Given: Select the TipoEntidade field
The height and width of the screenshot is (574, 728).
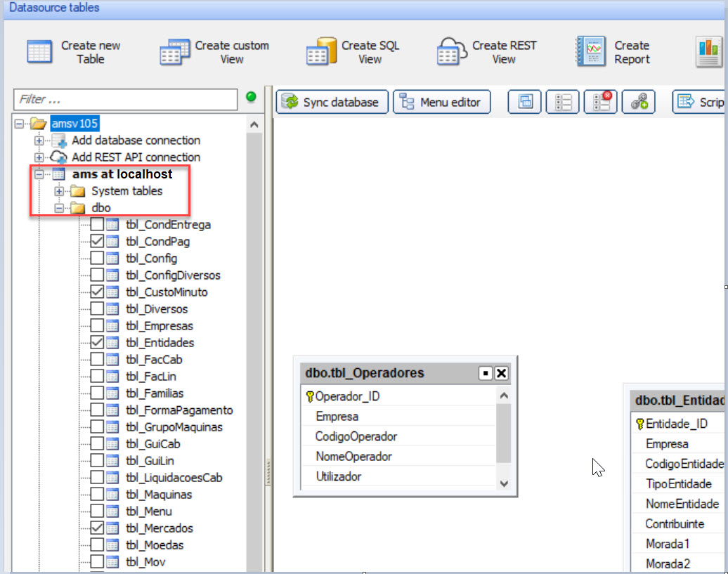Looking at the screenshot, I should coord(678,484).
